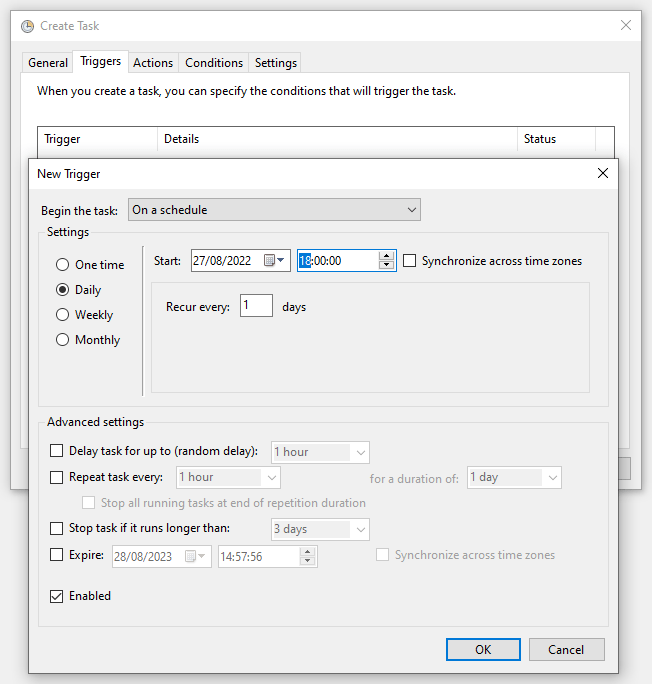
Task: Open the Begin the task dropdown
Action: click(x=274, y=209)
